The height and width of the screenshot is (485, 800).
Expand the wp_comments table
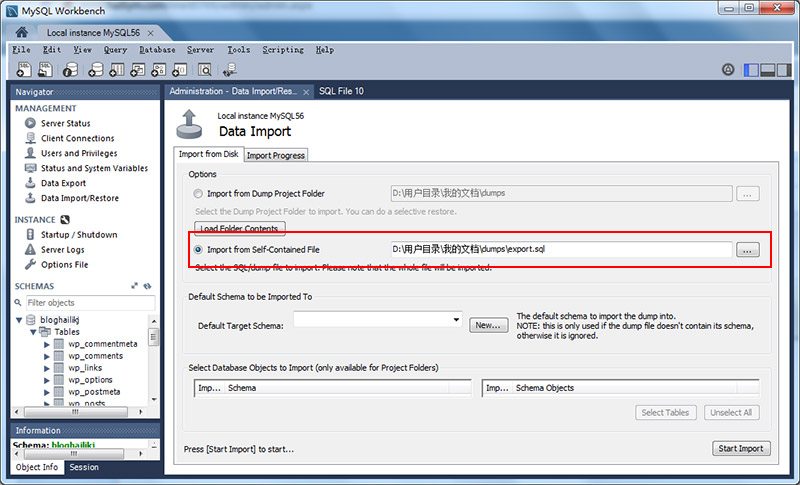47,356
